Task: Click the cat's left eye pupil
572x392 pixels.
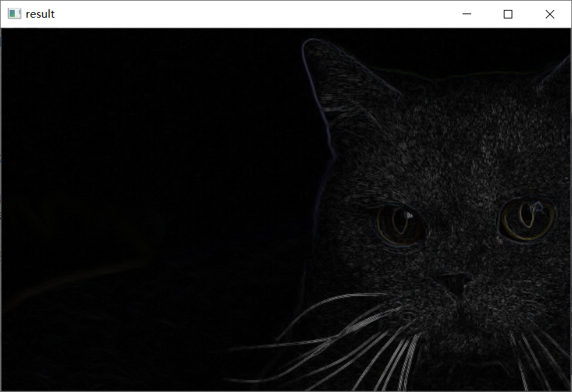Action: pos(400,223)
